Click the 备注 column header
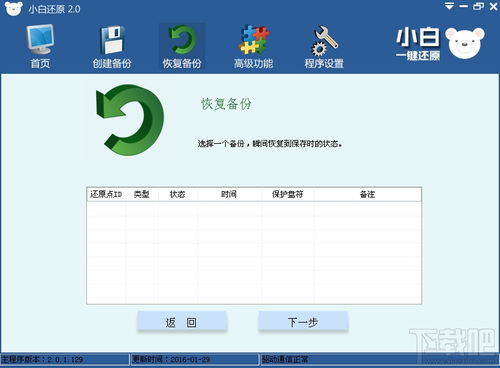 tap(367, 194)
